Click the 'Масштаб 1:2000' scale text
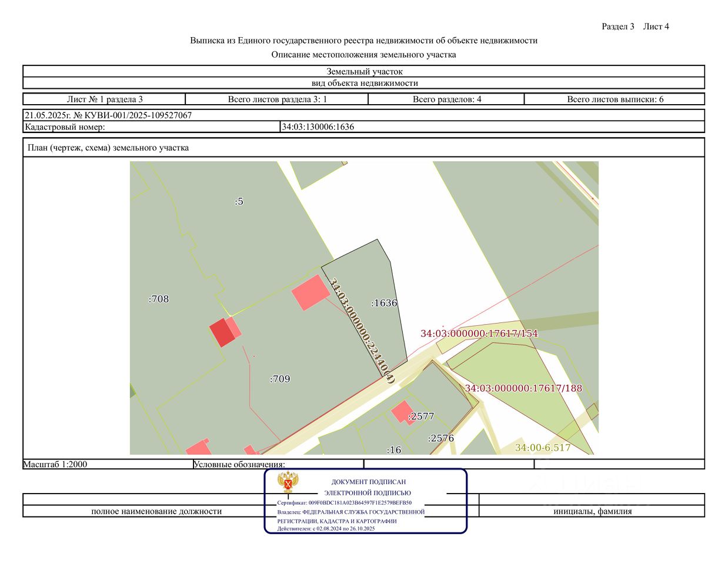728x563 pixels. pyautogui.click(x=55, y=464)
